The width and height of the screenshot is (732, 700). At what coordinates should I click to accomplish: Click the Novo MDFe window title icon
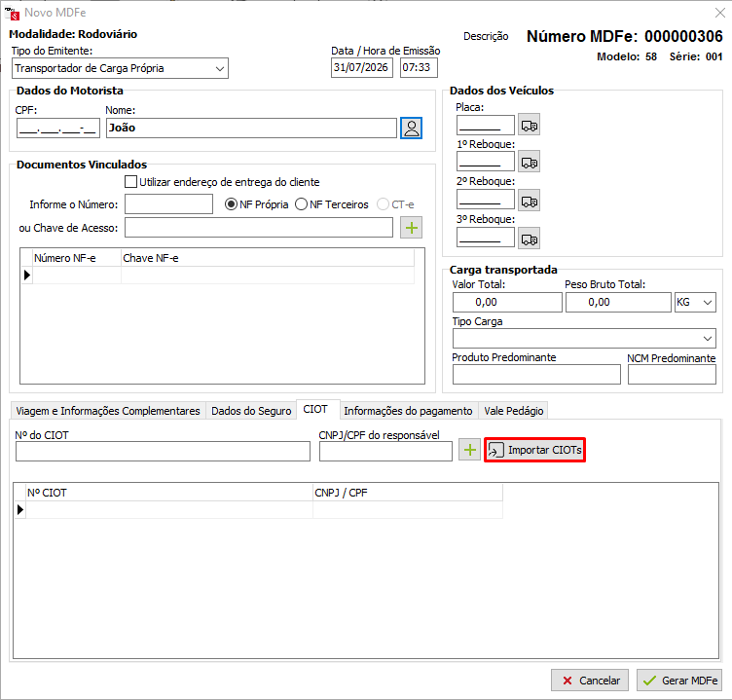12,14
